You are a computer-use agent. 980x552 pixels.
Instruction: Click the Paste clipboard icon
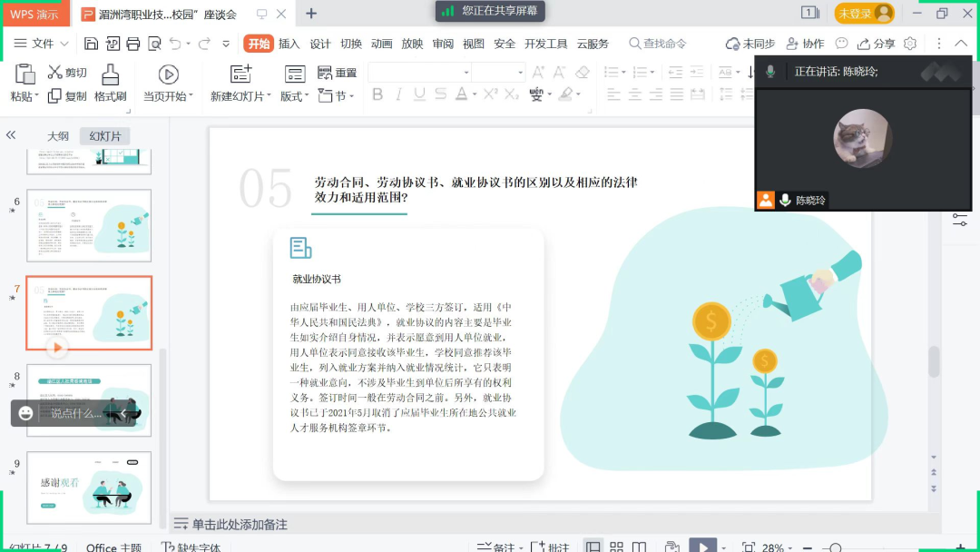[x=24, y=74]
